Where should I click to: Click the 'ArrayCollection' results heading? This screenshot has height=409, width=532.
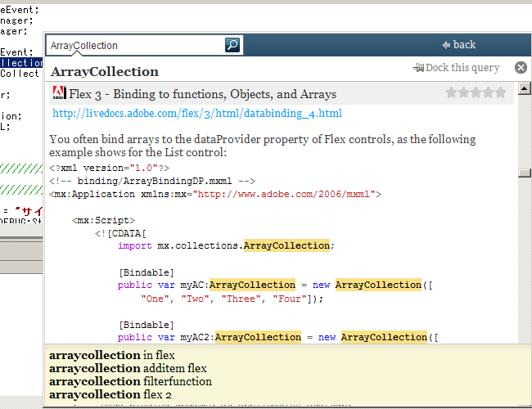(x=105, y=71)
